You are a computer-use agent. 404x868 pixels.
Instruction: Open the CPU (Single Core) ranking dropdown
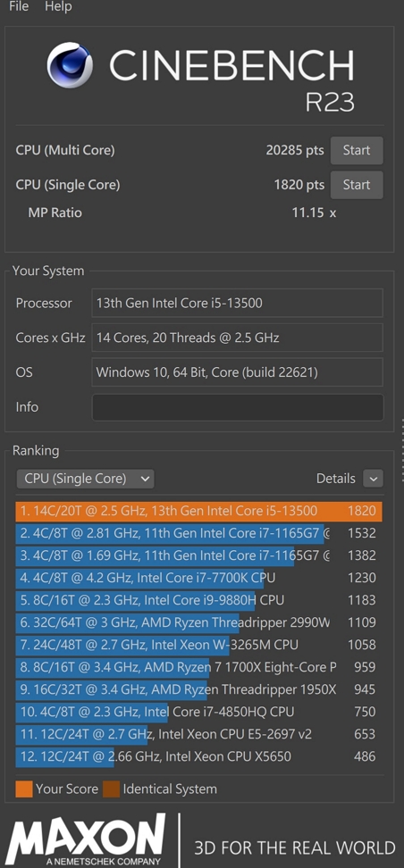85,479
